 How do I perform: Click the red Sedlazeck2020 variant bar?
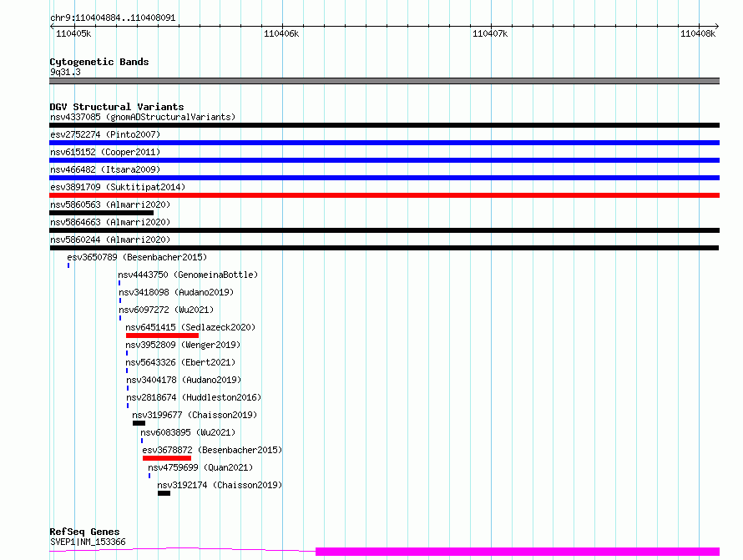pos(162,335)
